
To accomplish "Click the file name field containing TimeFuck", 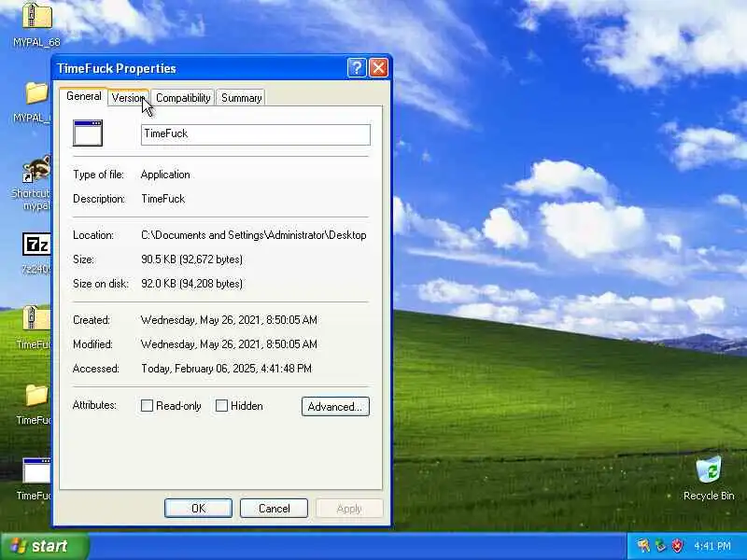I will click(x=256, y=134).
